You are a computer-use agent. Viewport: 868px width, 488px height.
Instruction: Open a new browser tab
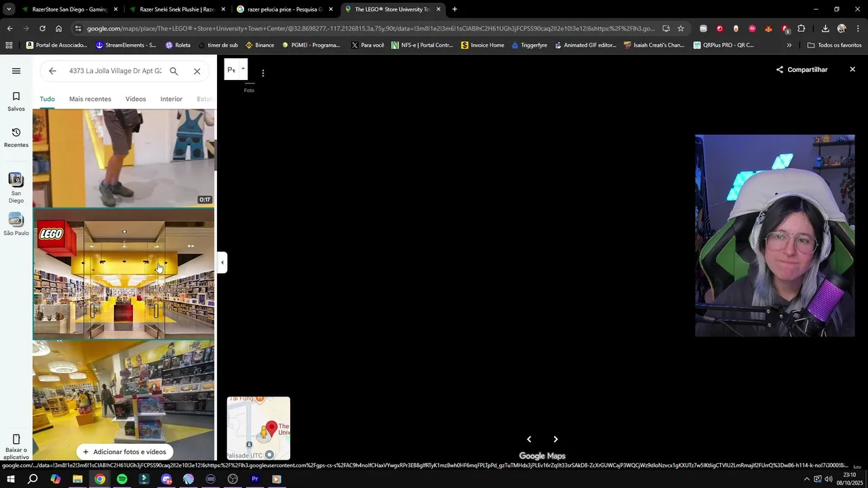coord(454,9)
